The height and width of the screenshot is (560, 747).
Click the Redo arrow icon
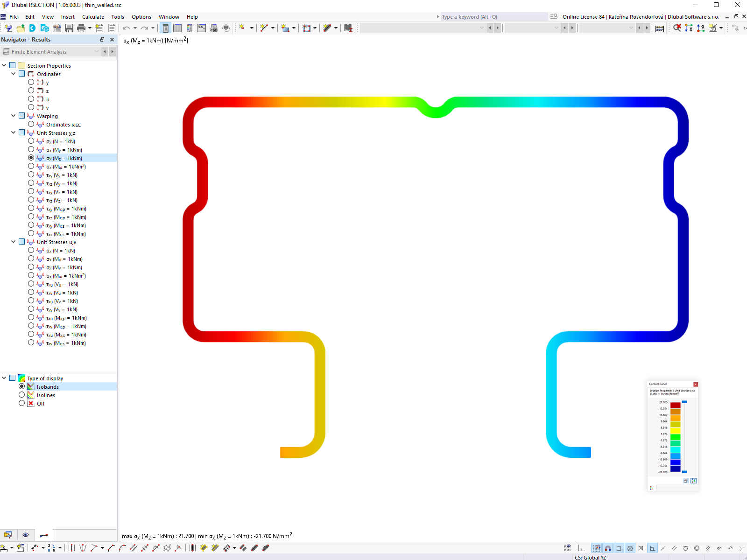click(x=144, y=28)
